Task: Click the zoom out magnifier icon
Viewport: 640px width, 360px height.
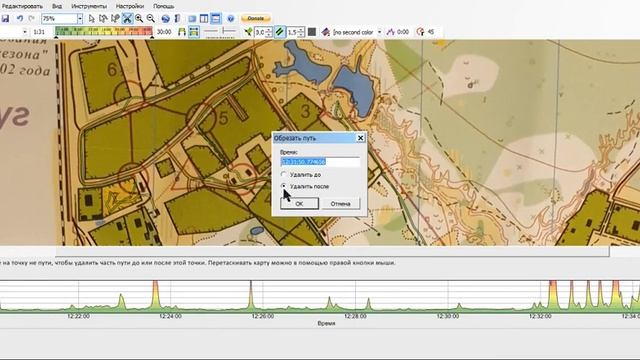Action: (151, 18)
